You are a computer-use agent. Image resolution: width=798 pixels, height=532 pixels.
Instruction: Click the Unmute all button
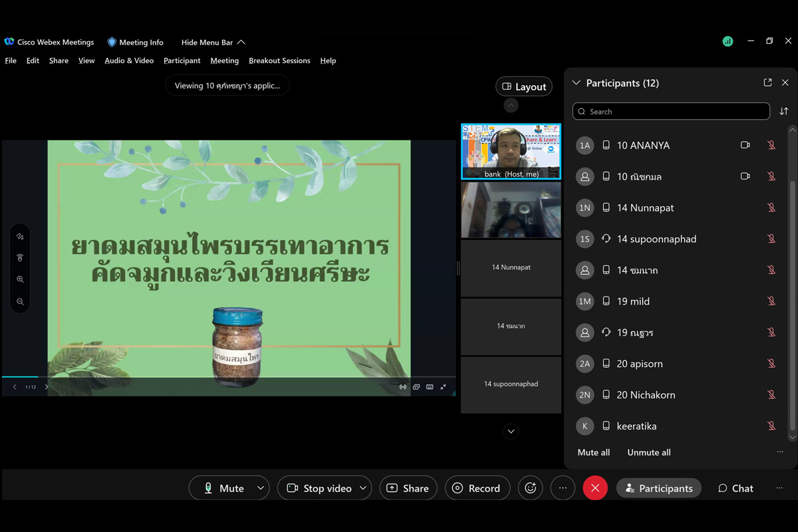[648, 452]
